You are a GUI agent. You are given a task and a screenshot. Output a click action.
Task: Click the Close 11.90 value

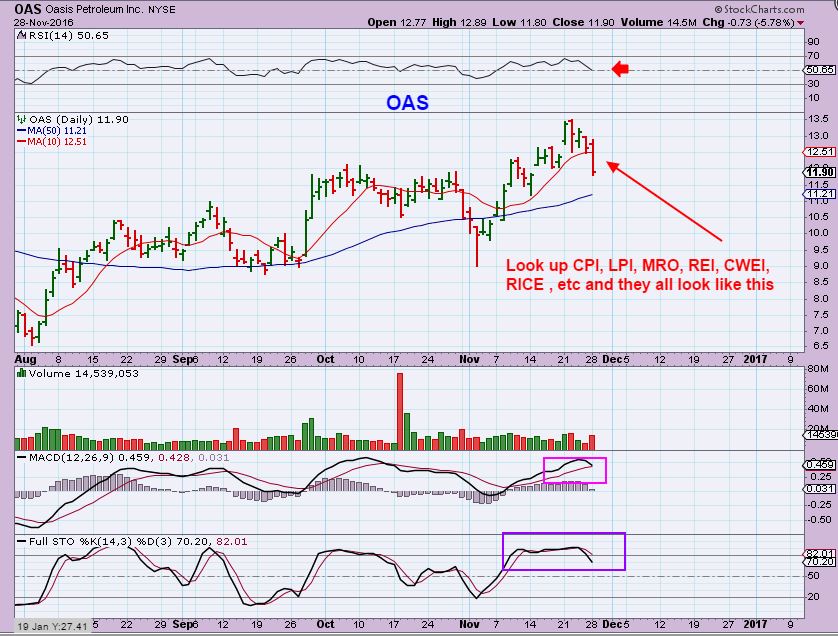point(584,22)
